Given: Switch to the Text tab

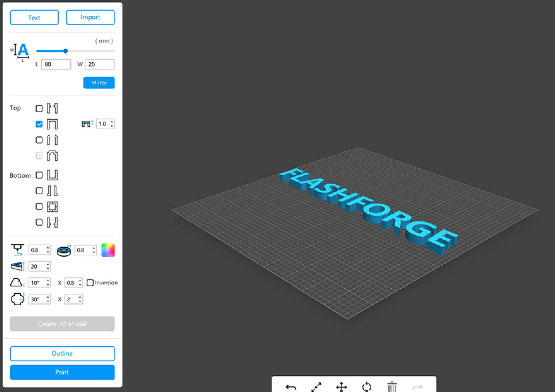Looking at the screenshot, I should pyautogui.click(x=34, y=17).
